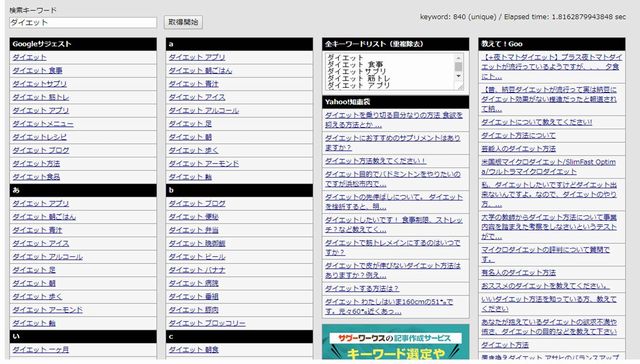Screen dimensions: 640x364
Task: Open the ダイエット バナナ link
Action: [197, 270]
